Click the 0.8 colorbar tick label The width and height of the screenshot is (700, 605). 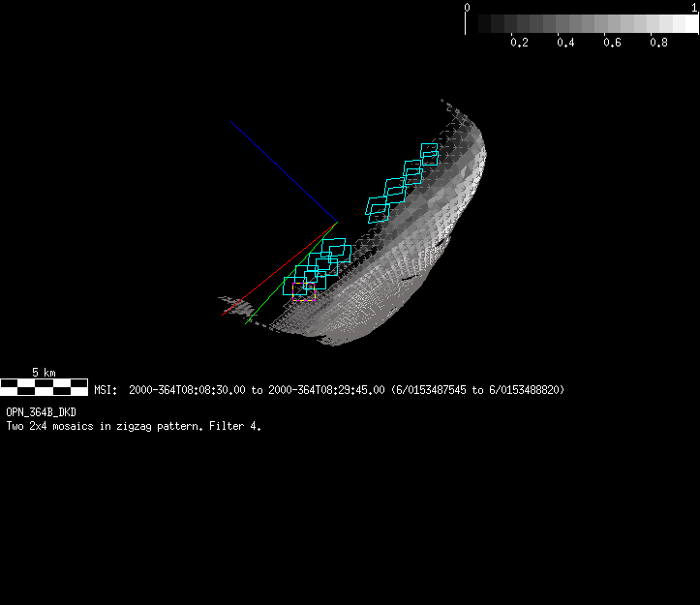658,44
